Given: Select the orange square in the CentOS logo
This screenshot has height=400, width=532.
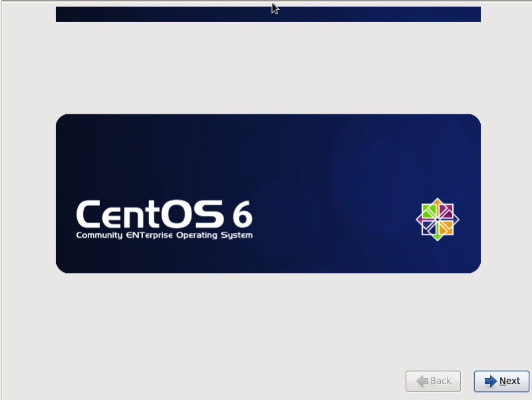Looking at the screenshot, I should coord(446,227).
